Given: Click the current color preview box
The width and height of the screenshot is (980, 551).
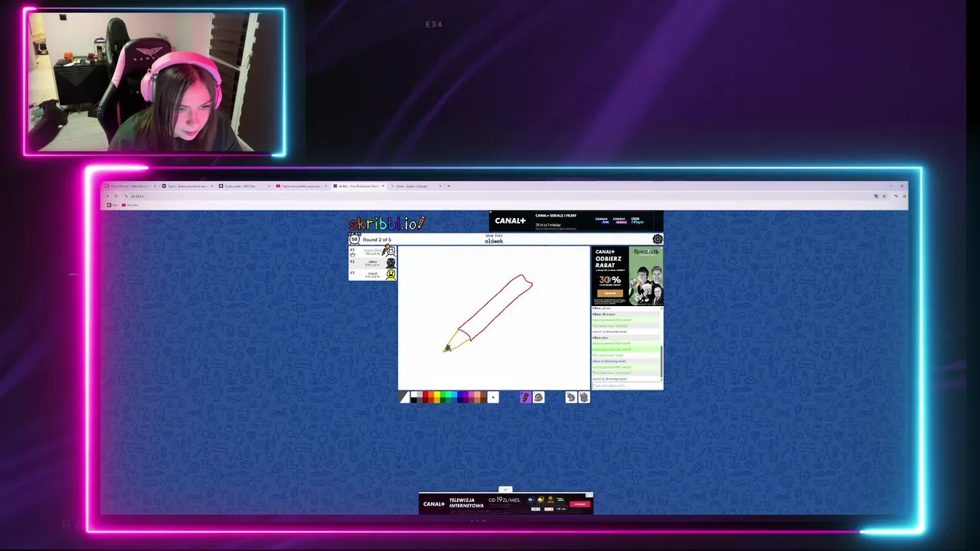Looking at the screenshot, I should click(404, 397).
